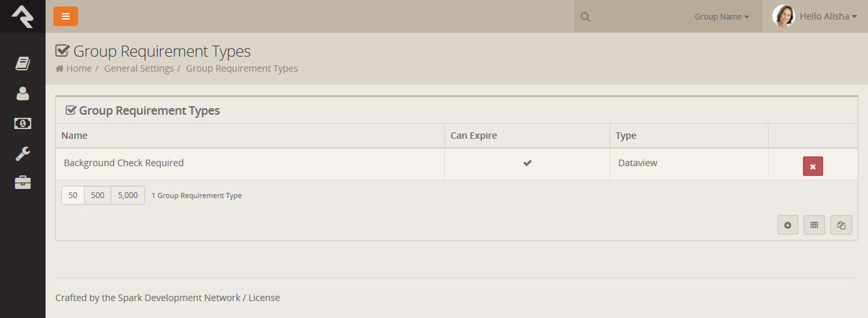Go to Home breadcrumb link

click(x=78, y=68)
